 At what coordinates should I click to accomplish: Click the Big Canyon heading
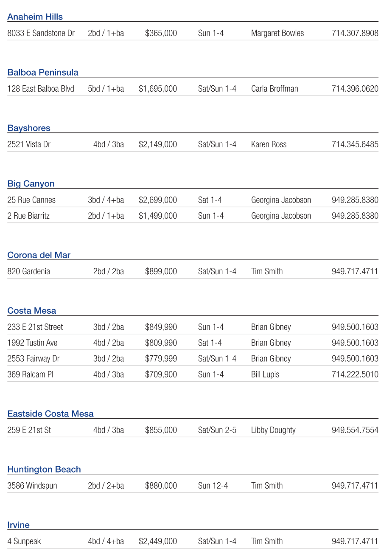(x=31, y=184)
